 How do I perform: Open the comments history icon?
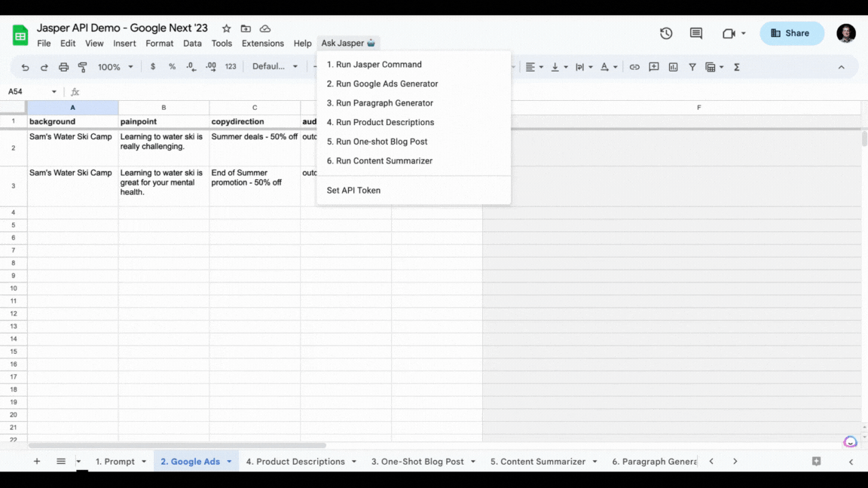696,33
